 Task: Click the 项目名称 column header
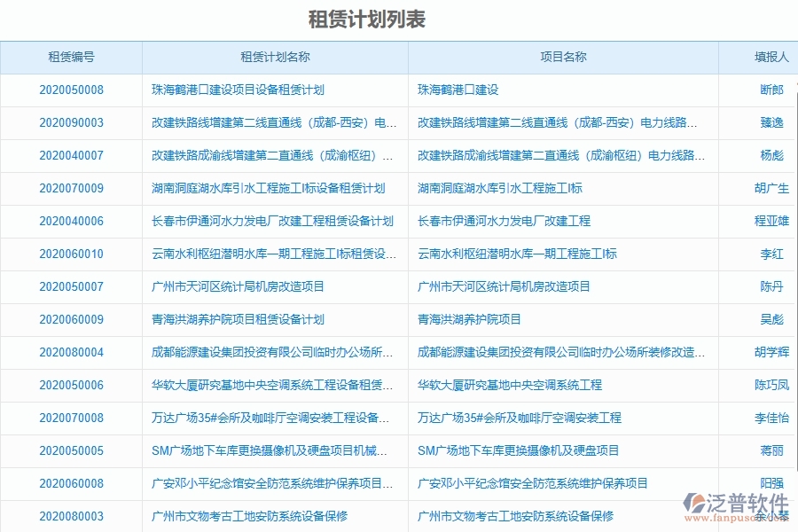pos(561,57)
